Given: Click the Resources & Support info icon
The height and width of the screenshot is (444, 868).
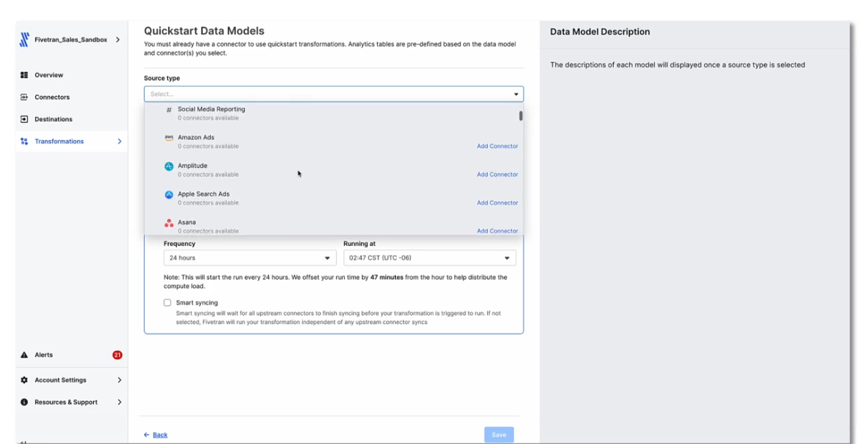Looking at the screenshot, I should [24, 402].
